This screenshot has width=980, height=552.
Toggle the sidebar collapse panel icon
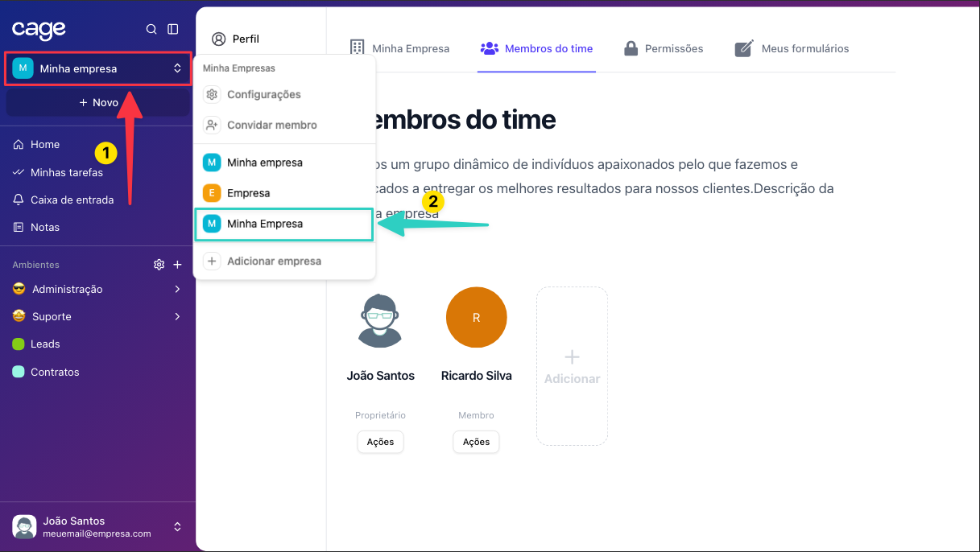pyautogui.click(x=173, y=29)
